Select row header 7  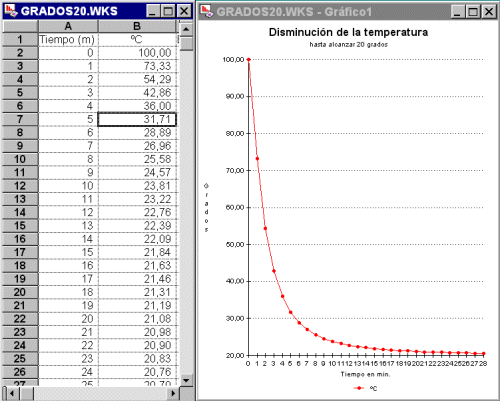click(x=20, y=119)
